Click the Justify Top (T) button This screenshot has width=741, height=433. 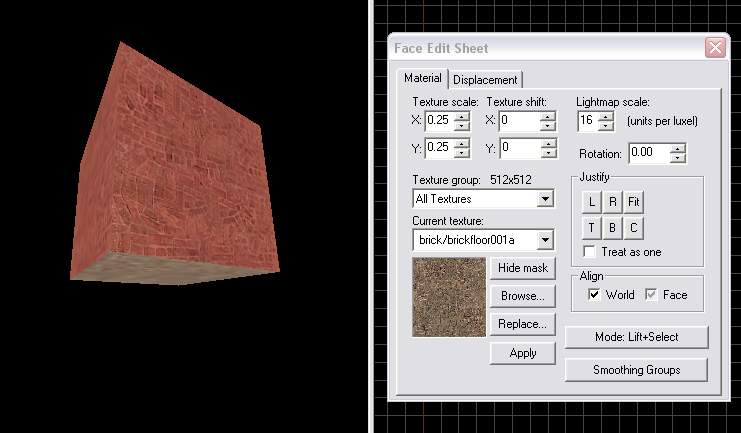(592, 227)
